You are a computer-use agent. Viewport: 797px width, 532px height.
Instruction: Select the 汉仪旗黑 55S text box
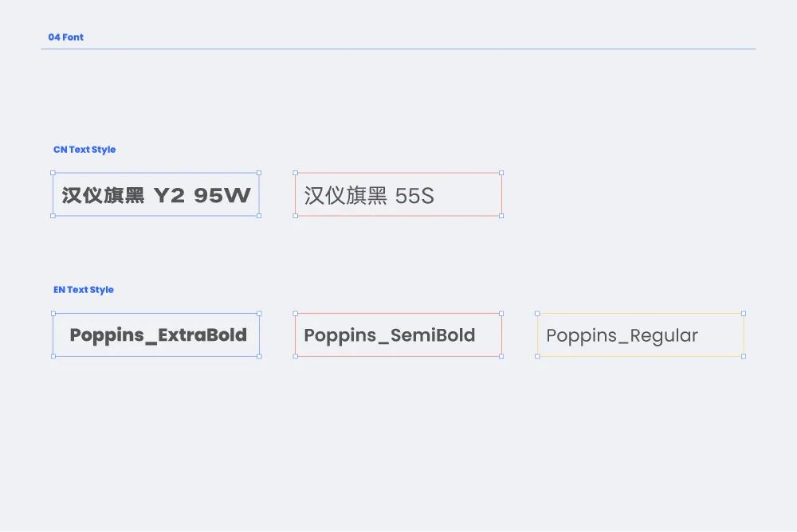coord(398,194)
